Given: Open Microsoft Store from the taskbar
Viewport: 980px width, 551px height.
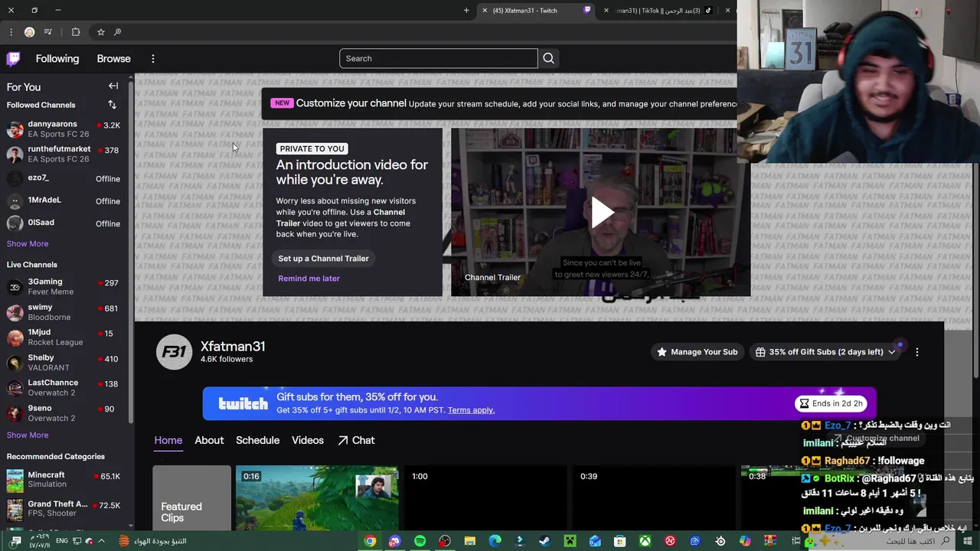Looking at the screenshot, I should (x=619, y=541).
